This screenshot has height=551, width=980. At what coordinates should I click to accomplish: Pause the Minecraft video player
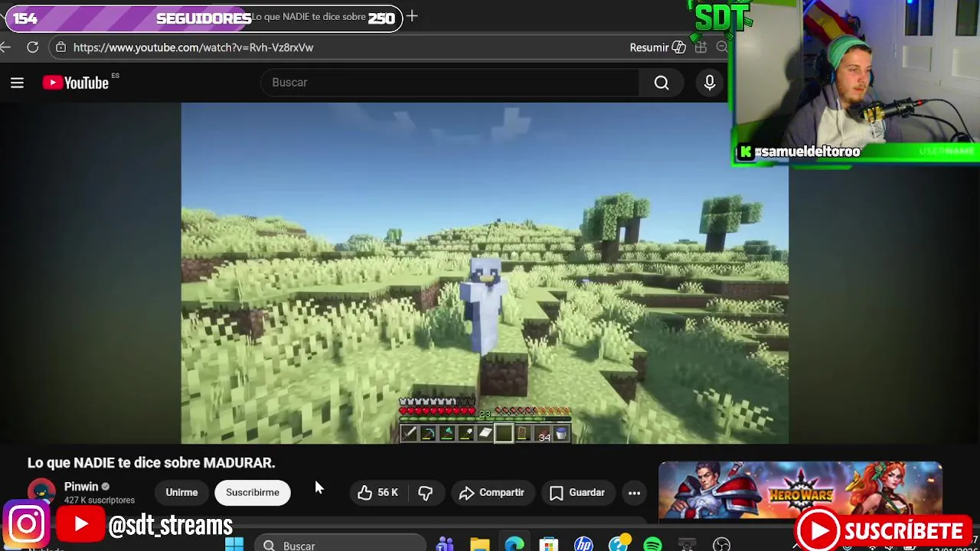(485, 273)
